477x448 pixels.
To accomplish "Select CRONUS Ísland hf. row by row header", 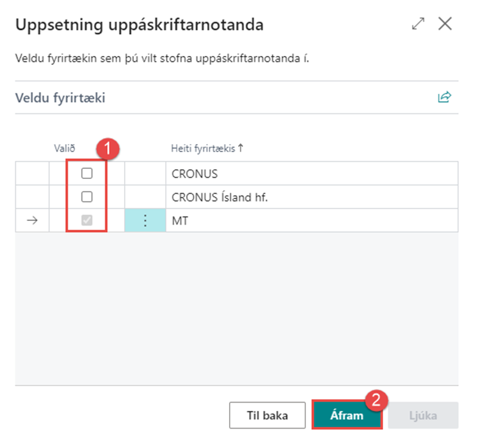I will click(x=32, y=197).
